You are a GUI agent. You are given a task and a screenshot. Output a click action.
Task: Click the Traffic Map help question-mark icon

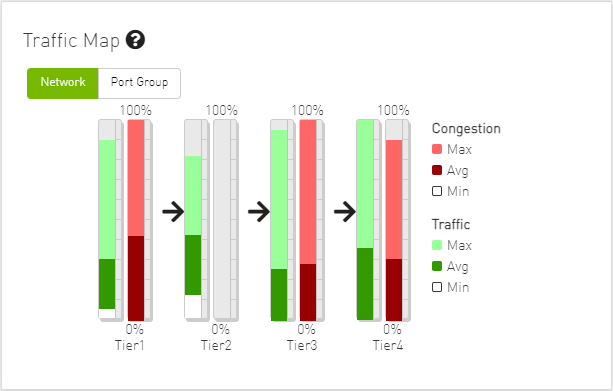click(135, 40)
